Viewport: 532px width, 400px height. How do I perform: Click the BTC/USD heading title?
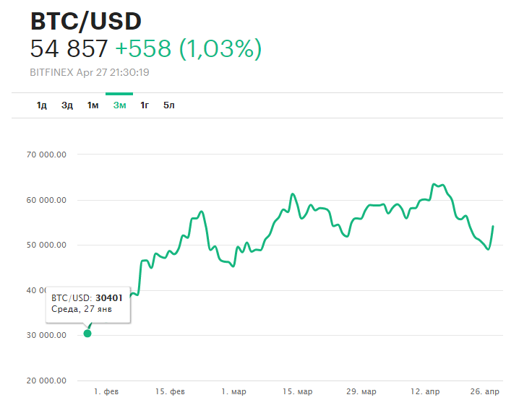[86, 22]
